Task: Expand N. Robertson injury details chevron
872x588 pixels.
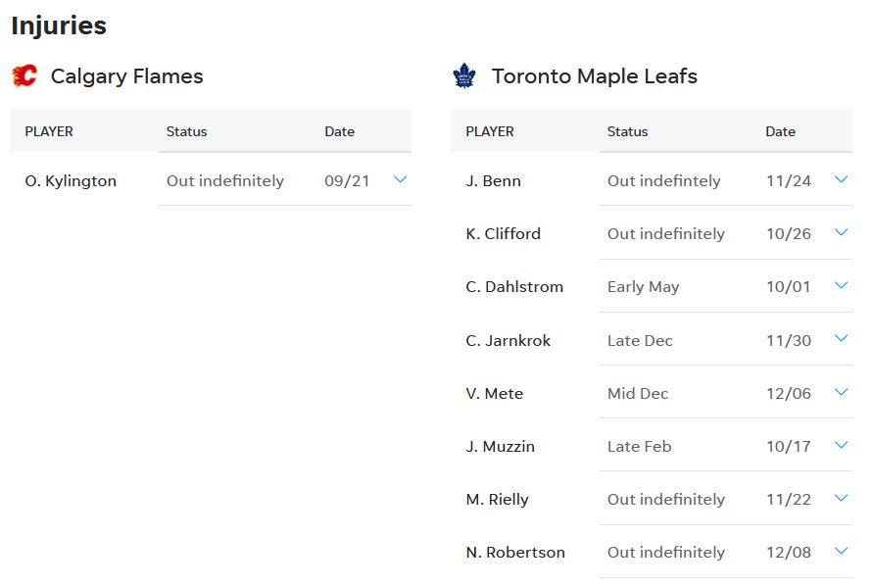Action: 841,551
